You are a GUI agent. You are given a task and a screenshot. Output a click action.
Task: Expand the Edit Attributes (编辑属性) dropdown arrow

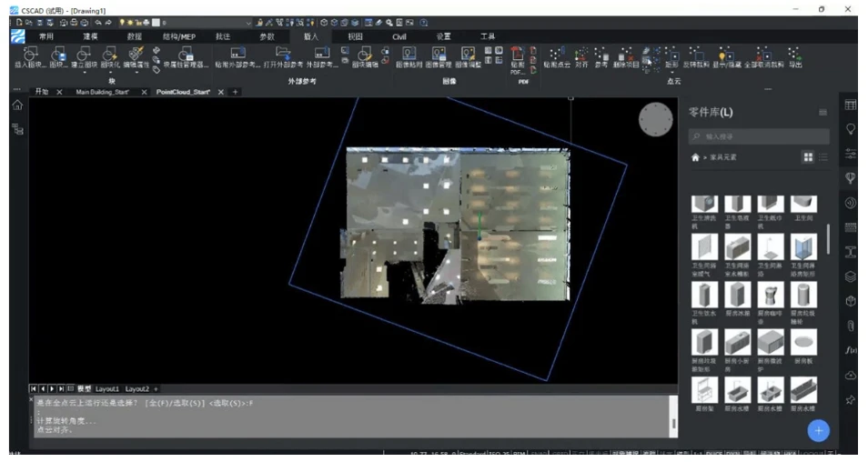tap(136, 72)
